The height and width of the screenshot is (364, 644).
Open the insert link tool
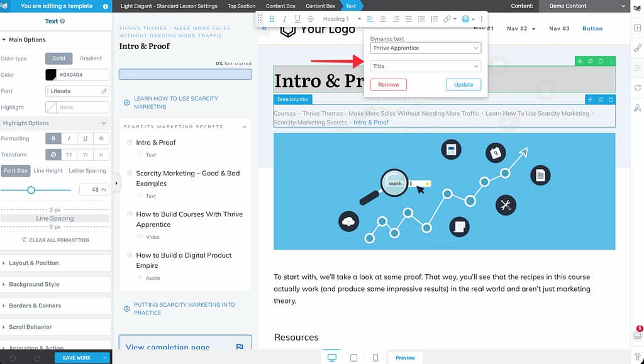[x=447, y=19]
